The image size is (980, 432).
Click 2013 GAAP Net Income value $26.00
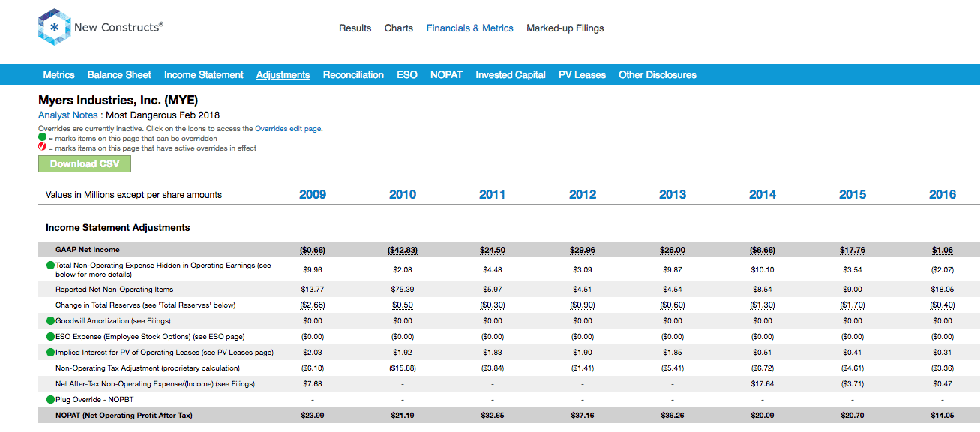pos(673,250)
